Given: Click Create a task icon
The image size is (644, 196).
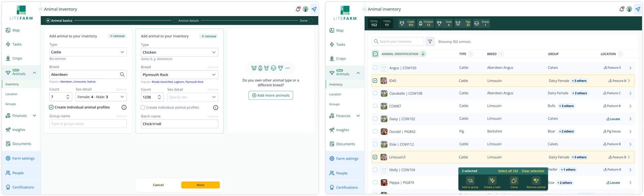Looking at the screenshot, I should 492,181.
